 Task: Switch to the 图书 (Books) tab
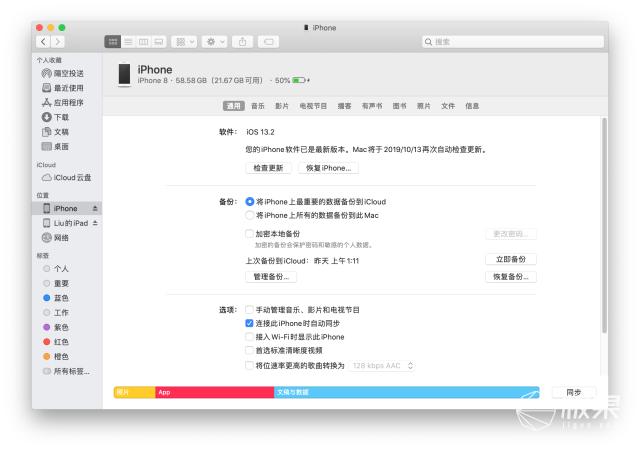(399, 106)
